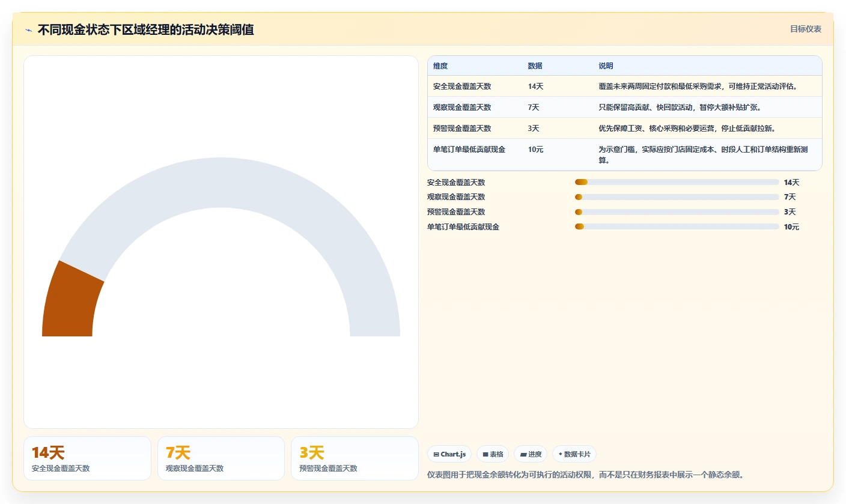Viewport: 846px width, 504px height.
Task: Click the 7天 value after the progress bar
Action: click(x=790, y=197)
